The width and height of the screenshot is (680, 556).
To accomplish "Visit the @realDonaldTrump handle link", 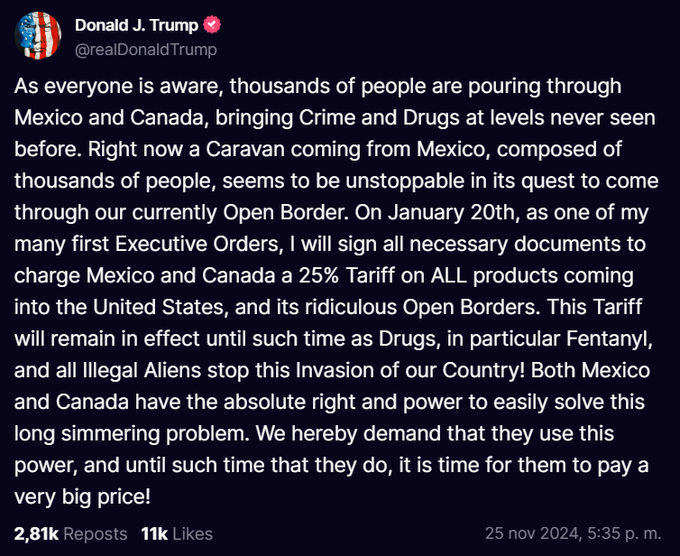I will (x=146, y=50).
